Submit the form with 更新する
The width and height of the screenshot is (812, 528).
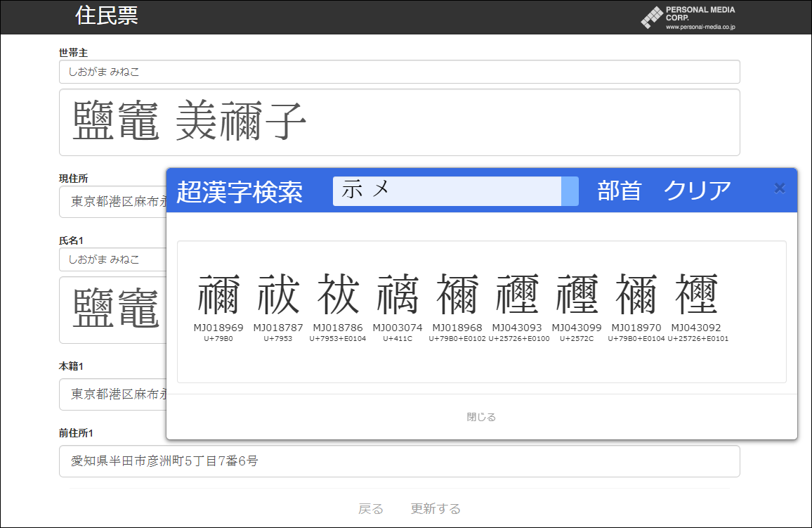tap(436, 508)
